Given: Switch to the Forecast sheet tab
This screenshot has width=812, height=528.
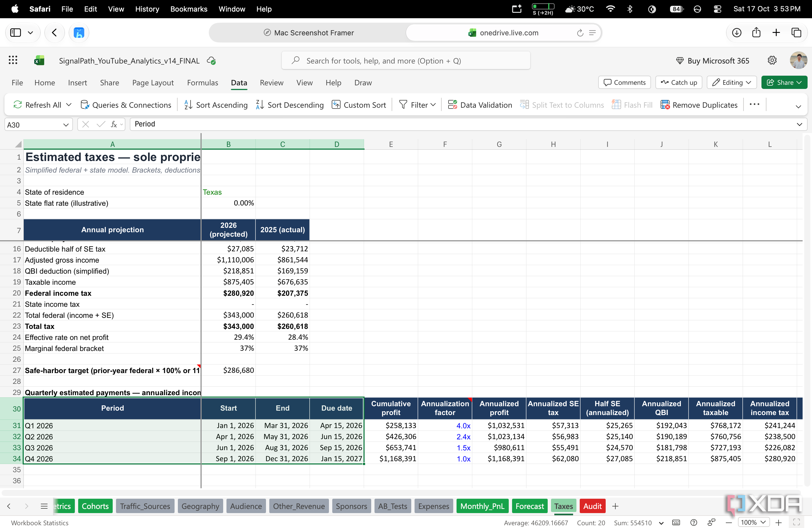Looking at the screenshot, I should pos(529,506).
